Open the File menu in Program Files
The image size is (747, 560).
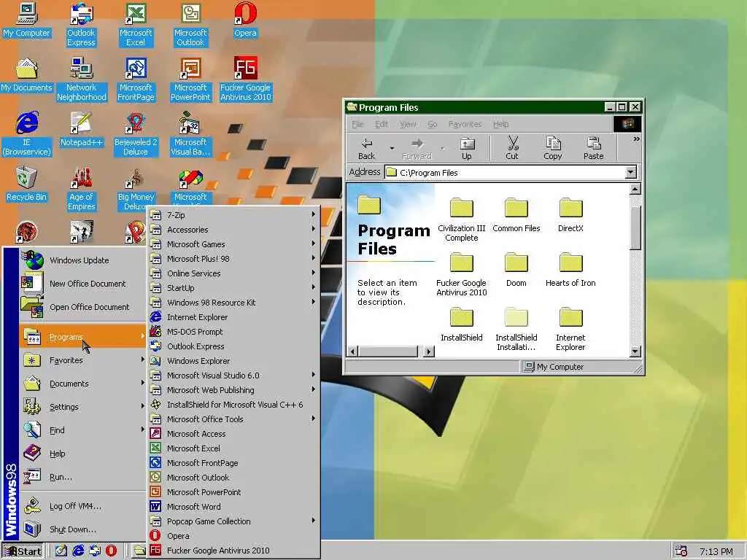357,124
